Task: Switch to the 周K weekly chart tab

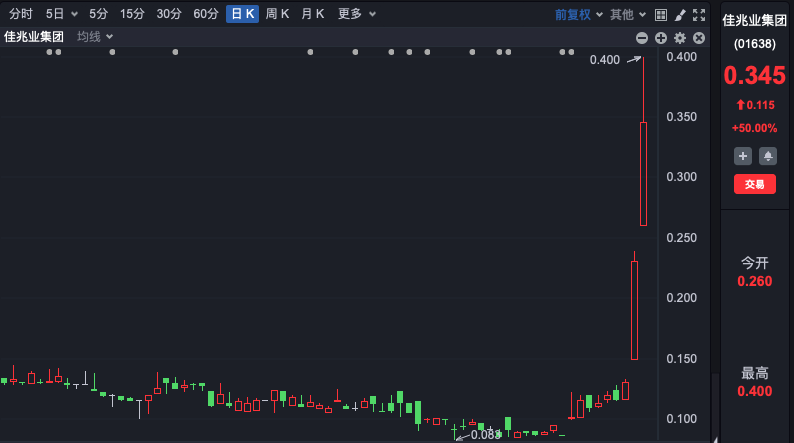Action: (277, 14)
